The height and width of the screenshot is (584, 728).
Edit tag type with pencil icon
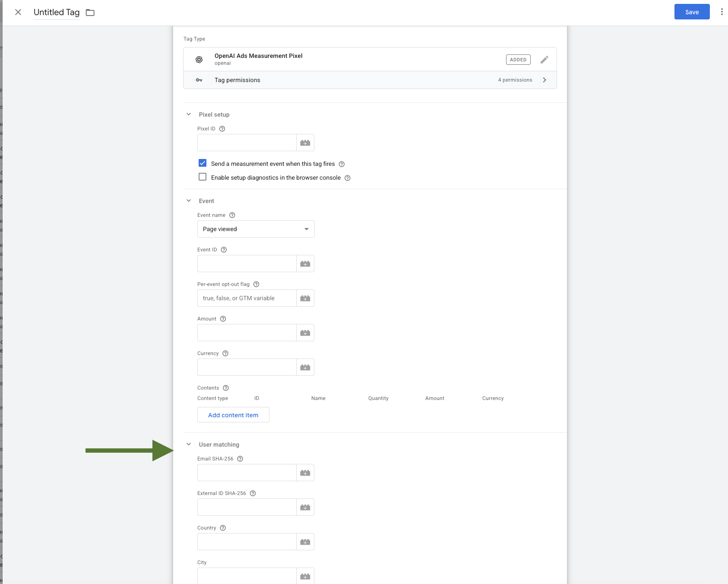tap(544, 60)
